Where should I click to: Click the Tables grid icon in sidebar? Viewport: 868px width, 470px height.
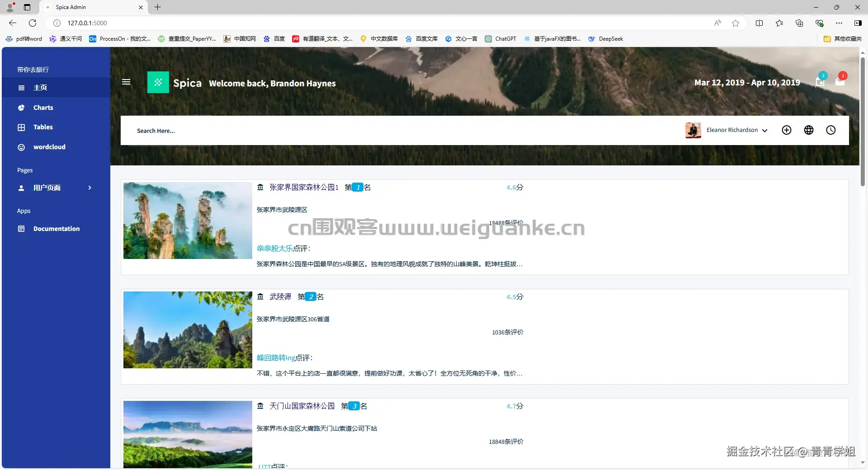pyautogui.click(x=21, y=127)
